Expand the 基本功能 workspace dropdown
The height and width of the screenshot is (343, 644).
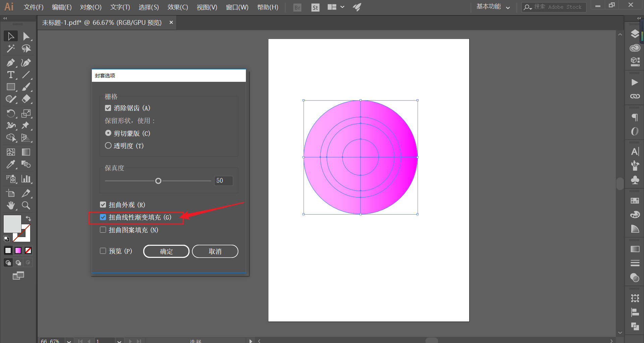click(x=493, y=7)
